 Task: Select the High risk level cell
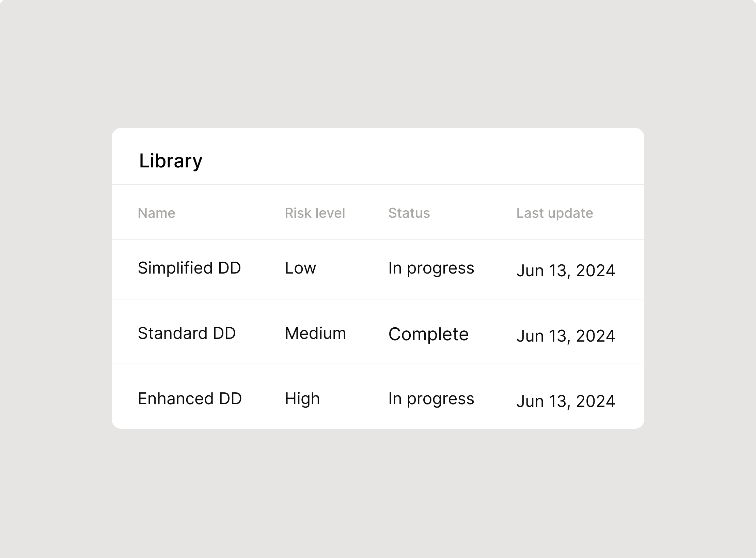tap(302, 398)
